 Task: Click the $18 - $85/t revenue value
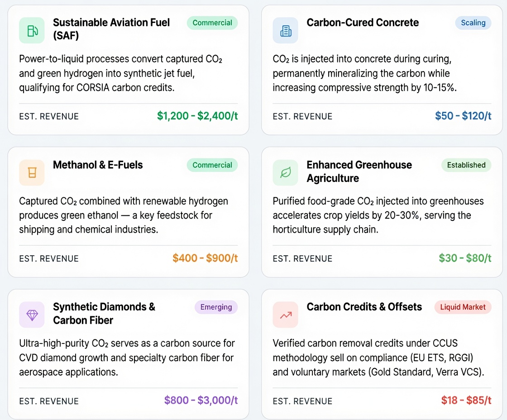466,400
